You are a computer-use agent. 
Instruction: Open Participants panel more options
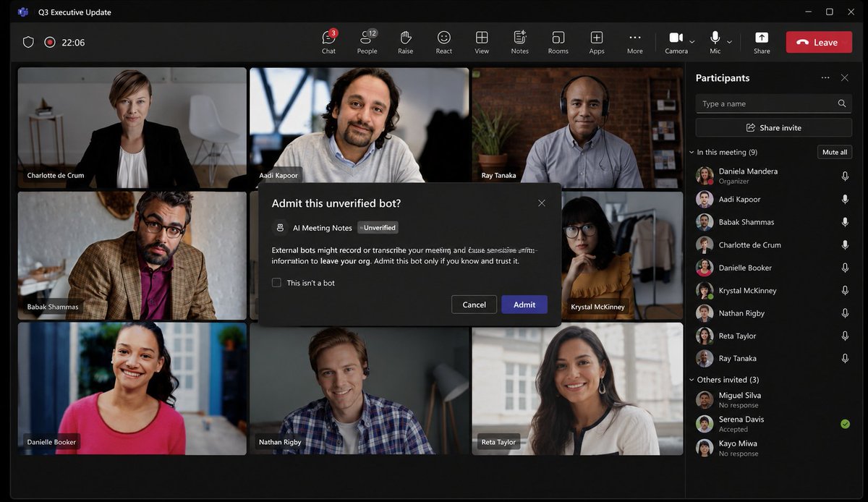coord(825,77)
